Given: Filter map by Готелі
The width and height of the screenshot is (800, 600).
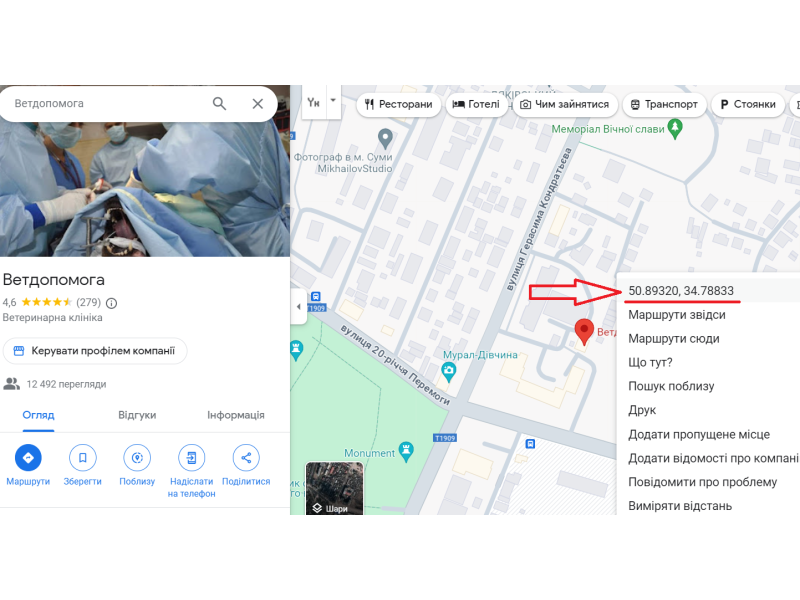Looking at the screenshot, I should 476,105.
